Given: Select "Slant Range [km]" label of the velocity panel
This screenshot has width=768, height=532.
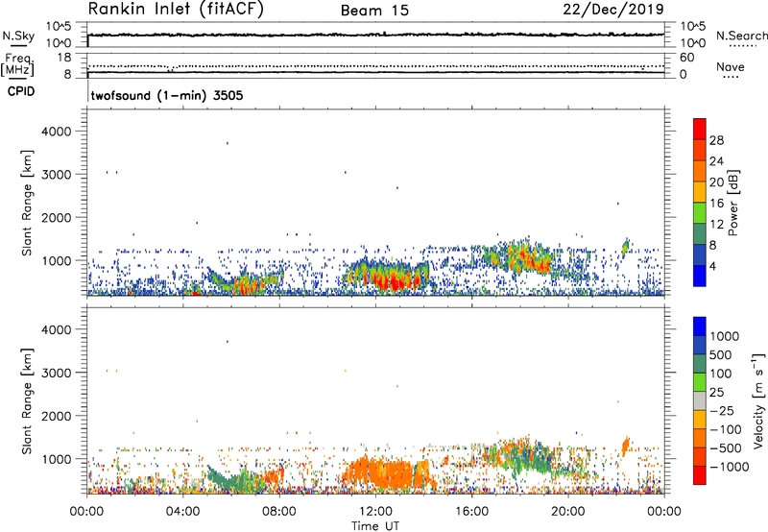Looking at the screenshot, I should tap(27, 401).
